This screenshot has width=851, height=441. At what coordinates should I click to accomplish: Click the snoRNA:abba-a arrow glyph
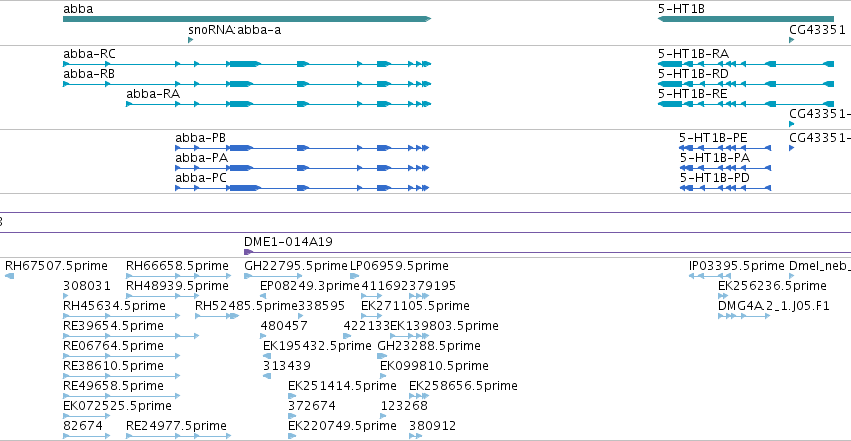190,40
